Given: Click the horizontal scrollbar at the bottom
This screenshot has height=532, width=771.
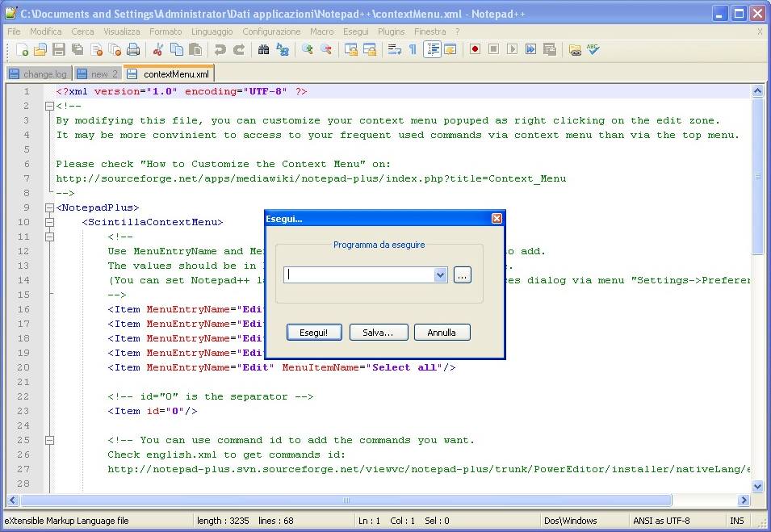Looking at the screenshot, I should coord(347,501).
